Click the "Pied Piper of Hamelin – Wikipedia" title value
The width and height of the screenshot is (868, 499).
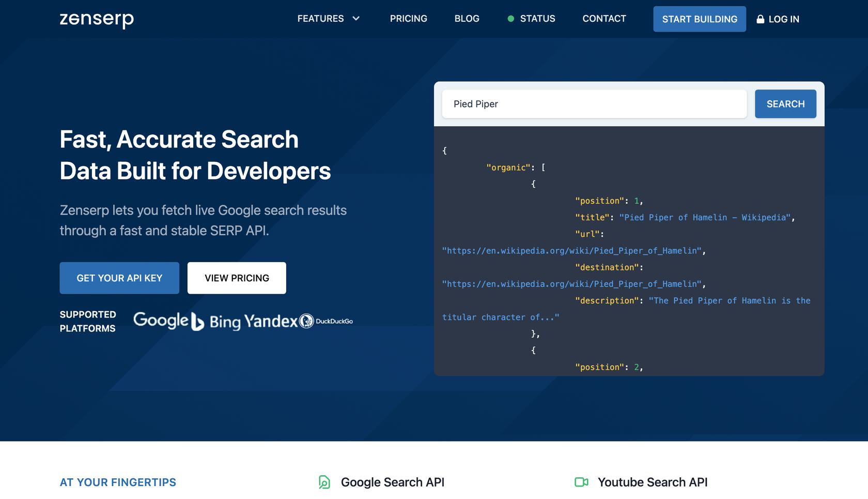(x=705, y=218)
